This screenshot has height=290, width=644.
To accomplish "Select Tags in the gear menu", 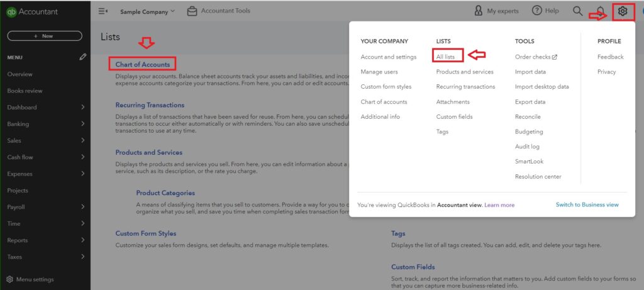I will (442, 131).
